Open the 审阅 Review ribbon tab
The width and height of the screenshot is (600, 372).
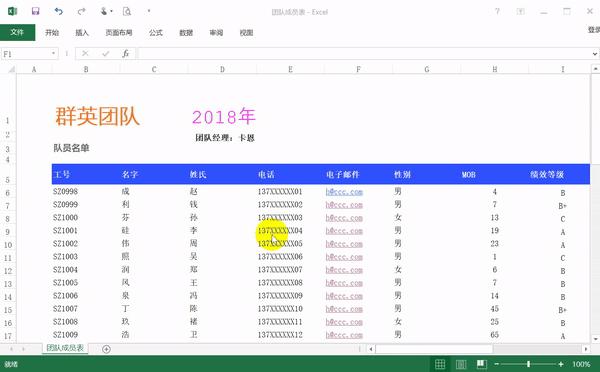pos(216,33)
